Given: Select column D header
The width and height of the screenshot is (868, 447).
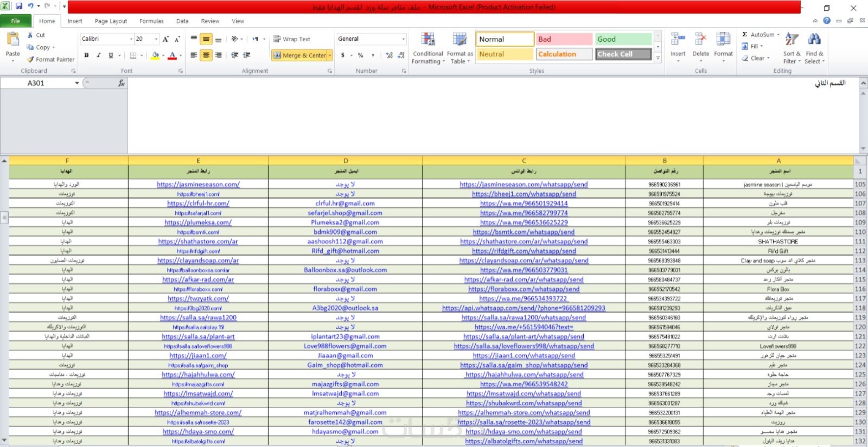Looking at the screenshot, I should point(345,161).
